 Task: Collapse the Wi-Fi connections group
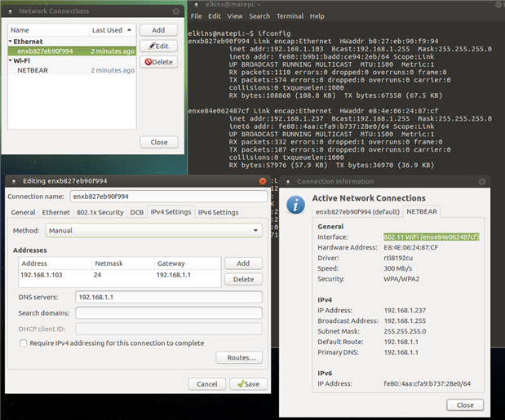(x=11, y=60)
